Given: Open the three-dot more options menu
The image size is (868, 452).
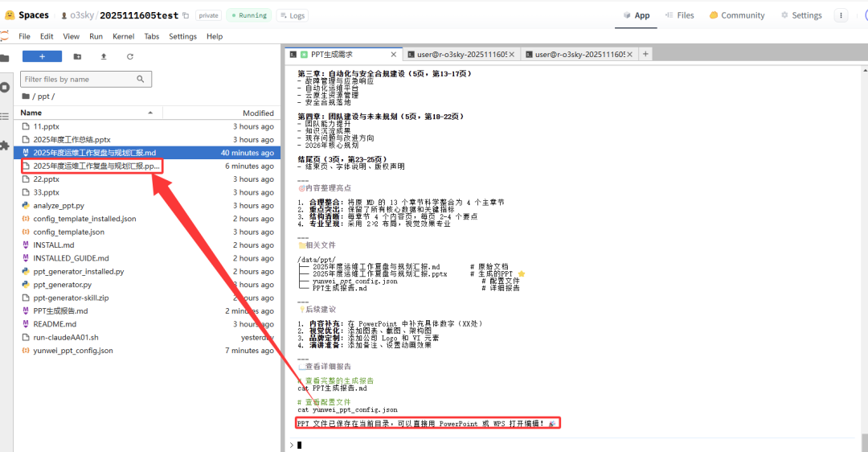Looking at the screenshot, I should click(x=841, y=15).
